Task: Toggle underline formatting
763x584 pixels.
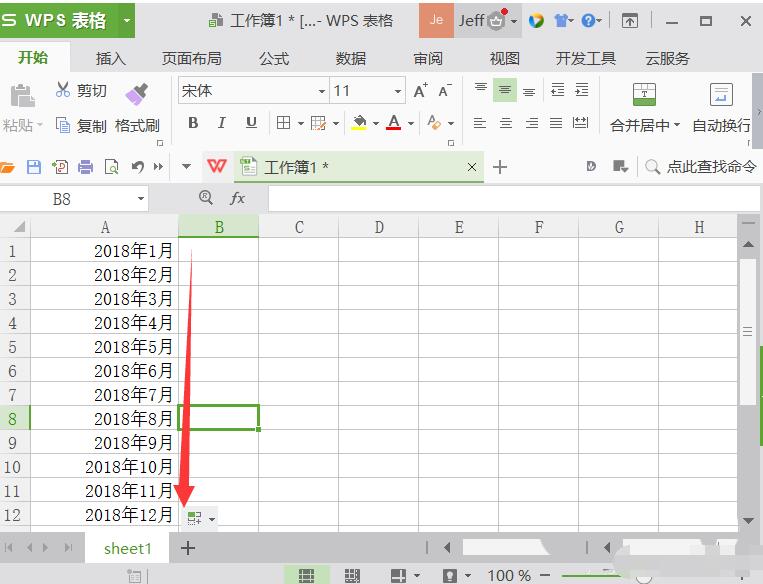Action: coord(251,123)
